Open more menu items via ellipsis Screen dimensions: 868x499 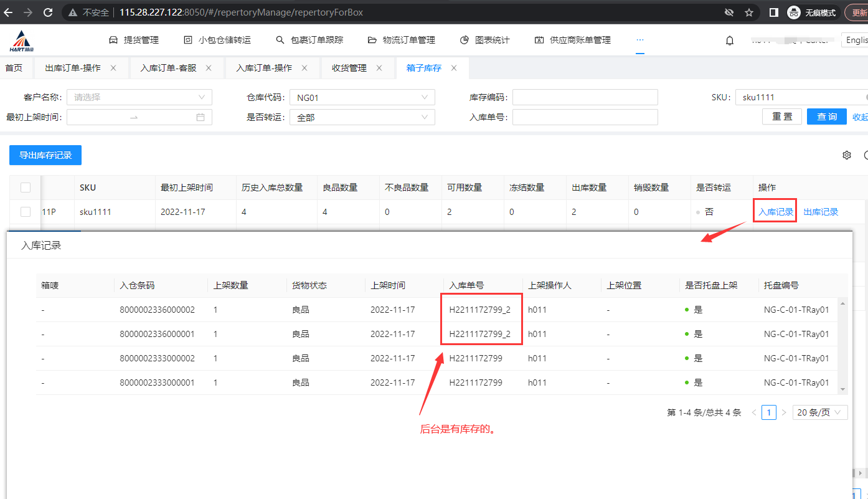click(639, 40)
